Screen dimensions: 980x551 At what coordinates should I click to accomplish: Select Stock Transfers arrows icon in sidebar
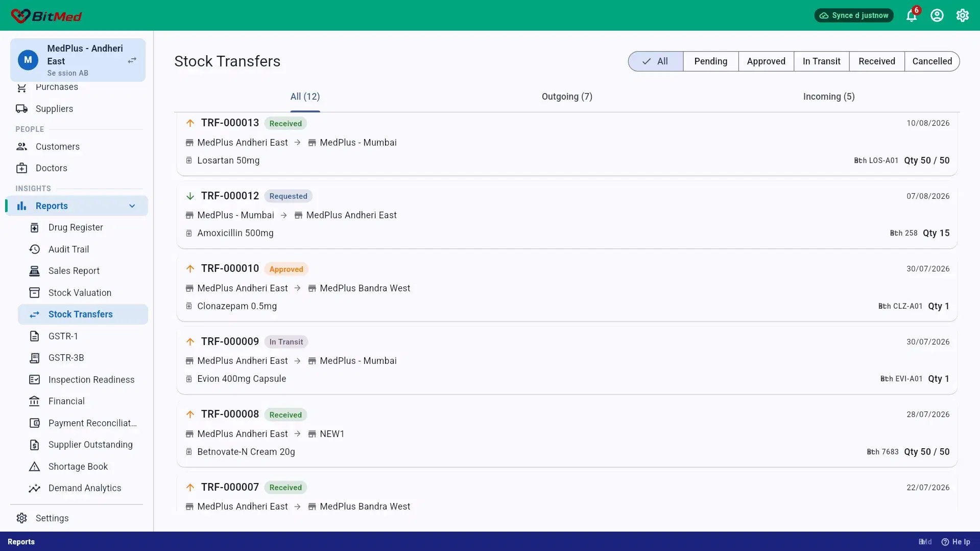[x=34, y=314]
